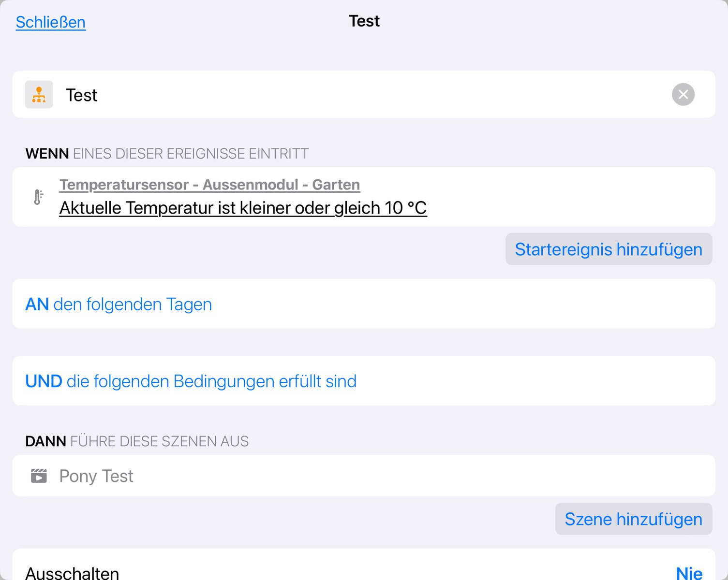Image resolution: width=728 pixels, height=580 pixels.
Task: Click the clapperboard scene icon
Action: (x=39, y=476)
